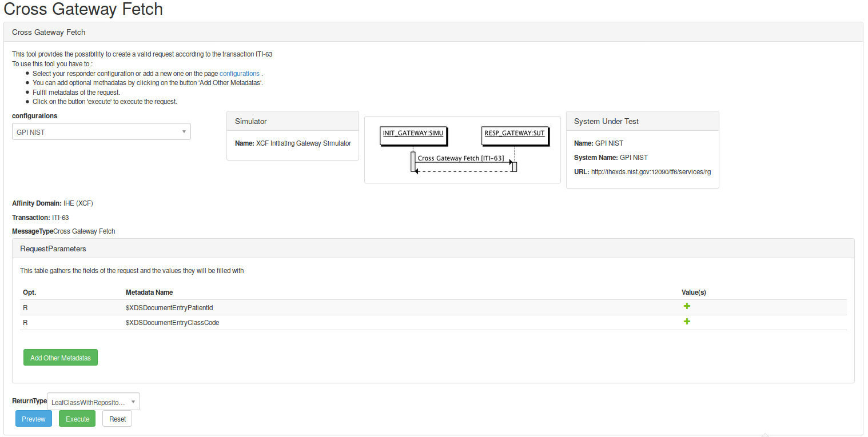Image resolution: width=868 pixels, height=437 pixels.
Task: Follow the configurations link in the instructions
Action: click(x=239, y=74)
